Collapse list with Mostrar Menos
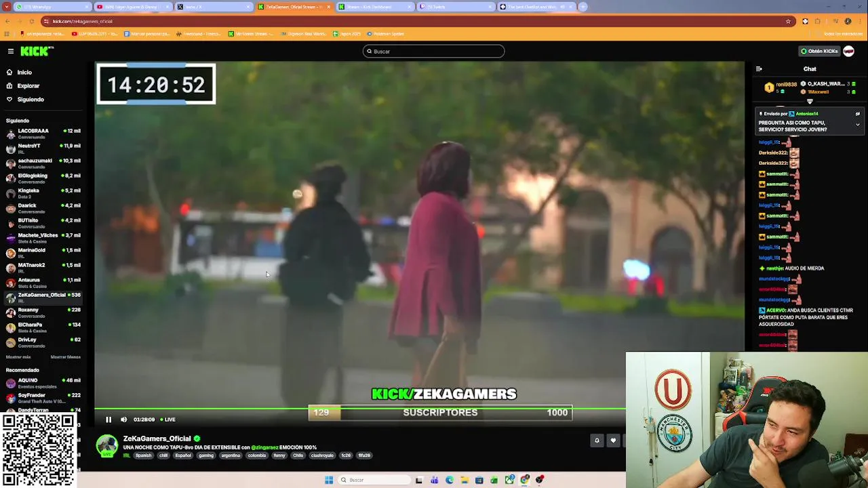Screen dimensions: 868x488 click(x=65, y=357)
